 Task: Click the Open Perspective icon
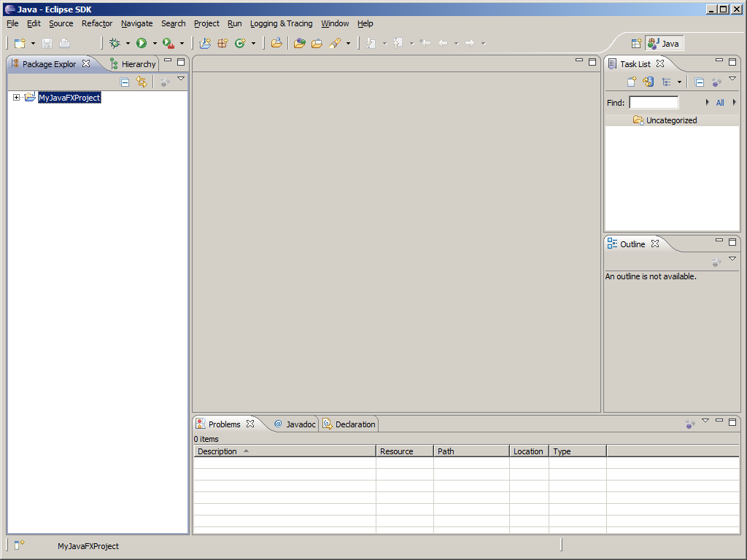click(635, 44)
